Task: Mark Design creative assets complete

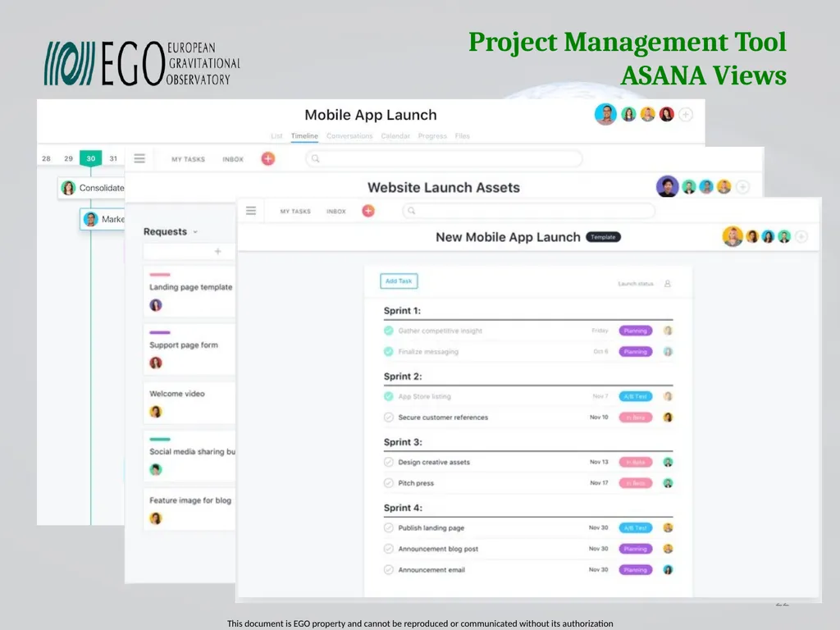Action: tap(388, 462)
